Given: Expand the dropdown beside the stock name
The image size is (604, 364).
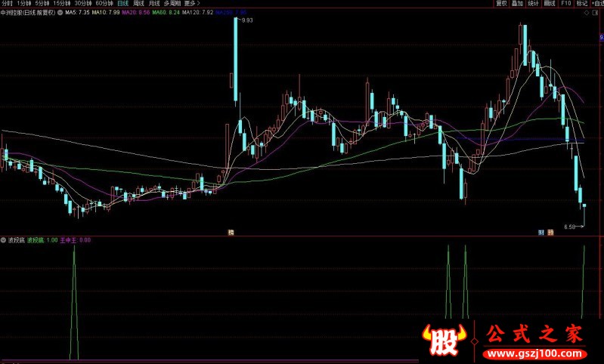Looking at the screenshot, I should point(60,12).
